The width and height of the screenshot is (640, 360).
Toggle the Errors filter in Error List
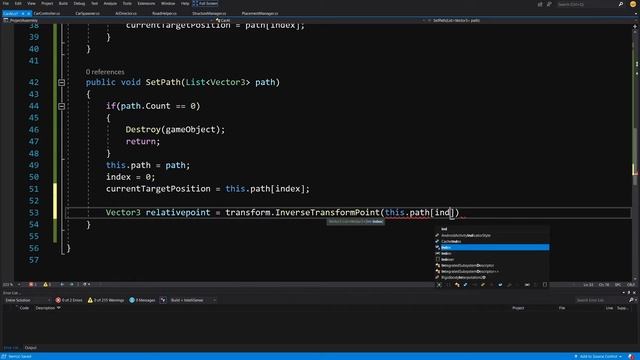coord(69,300)
